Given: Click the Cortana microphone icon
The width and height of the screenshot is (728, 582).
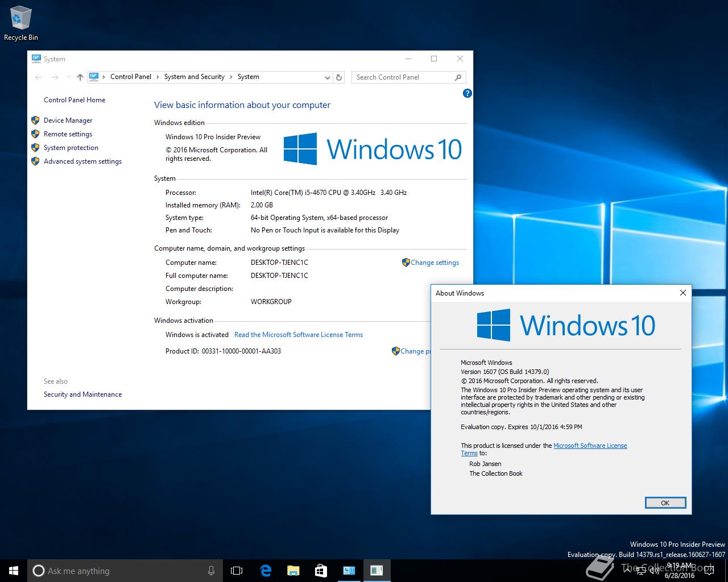Looking at the screenshot, I should pos(211,571).
